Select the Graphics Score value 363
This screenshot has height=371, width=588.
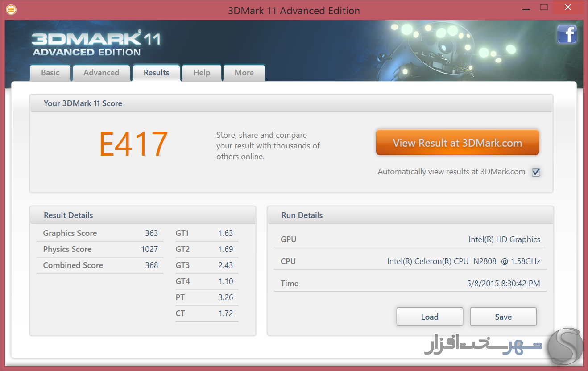(x=152, y=233)
